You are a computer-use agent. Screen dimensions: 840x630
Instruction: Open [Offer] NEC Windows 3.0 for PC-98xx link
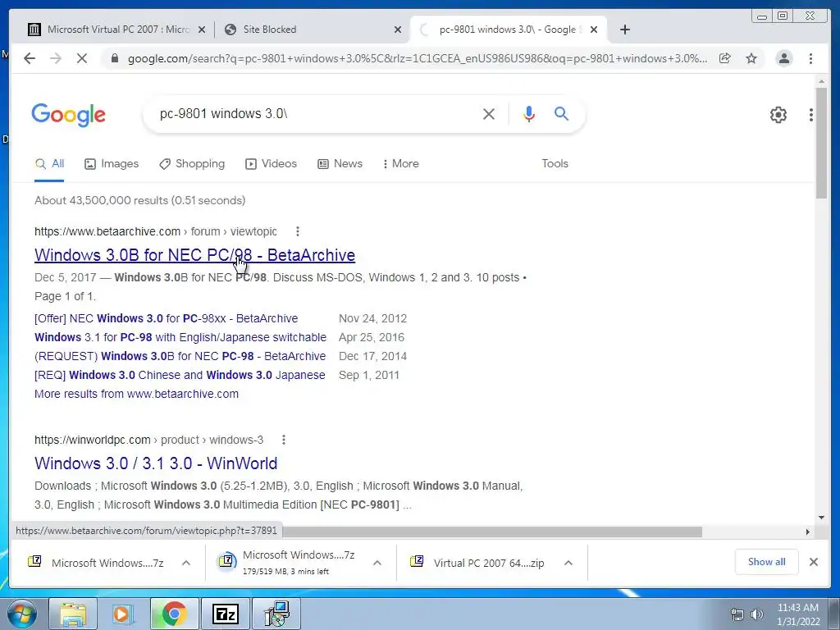click(166, 319)
